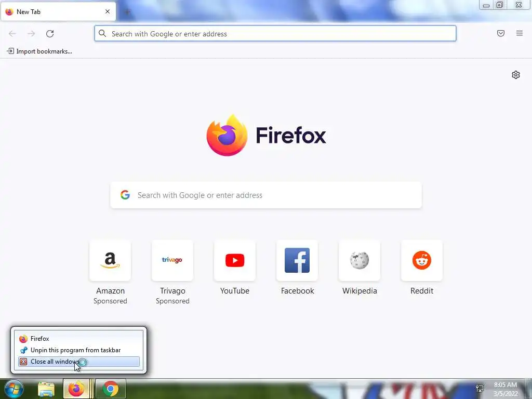532x399 pixels.
Task: Select Unpin this program from taskbar
Action: (79, 350)
